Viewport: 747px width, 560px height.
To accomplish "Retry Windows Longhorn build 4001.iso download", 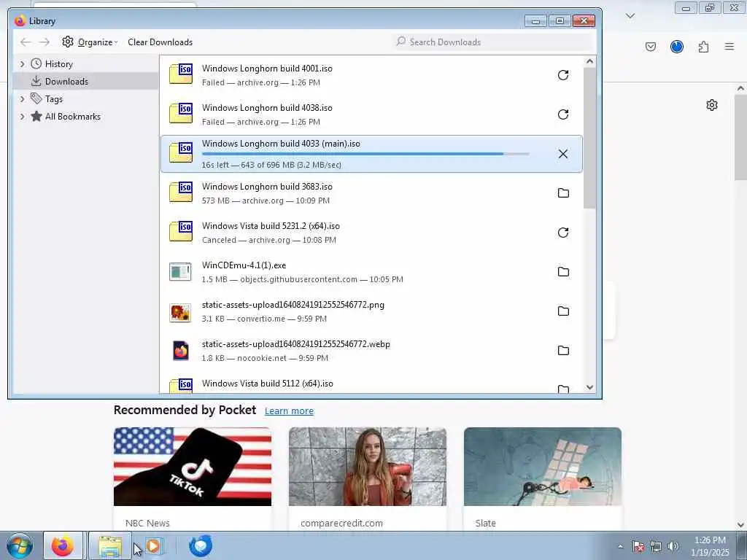I will coord(562,75).
